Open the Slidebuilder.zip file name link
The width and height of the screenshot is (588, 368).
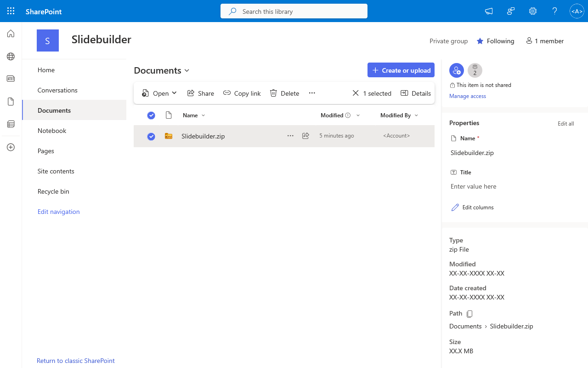(203, 136)
